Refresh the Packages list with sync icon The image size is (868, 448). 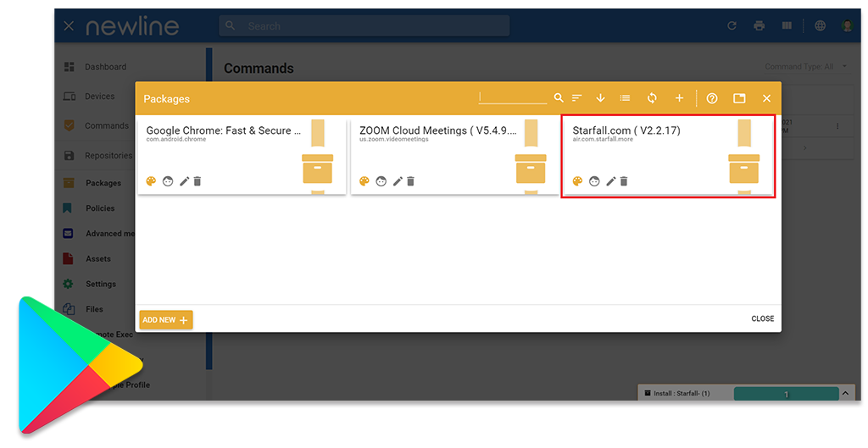[x=652, y=98]
